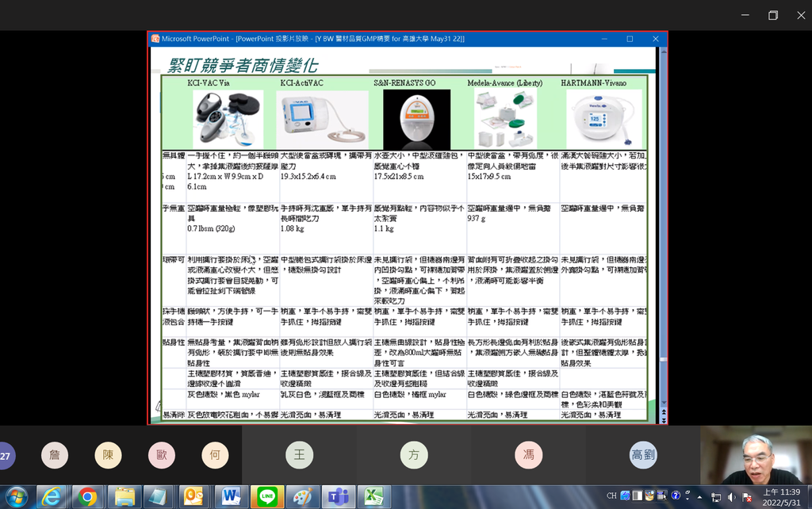Image resolution: width=812 pixels, height=509 pixels.
Task: Open the volume speaker tray icon
Action: [731, 497]
